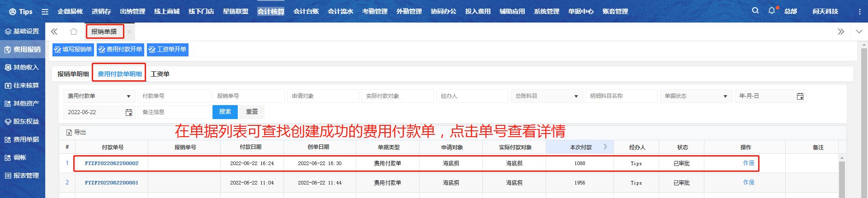Click the Tips logo icon
Viewport: 868px width, 198px height.
pyautogui.click(x=13, y=12)
